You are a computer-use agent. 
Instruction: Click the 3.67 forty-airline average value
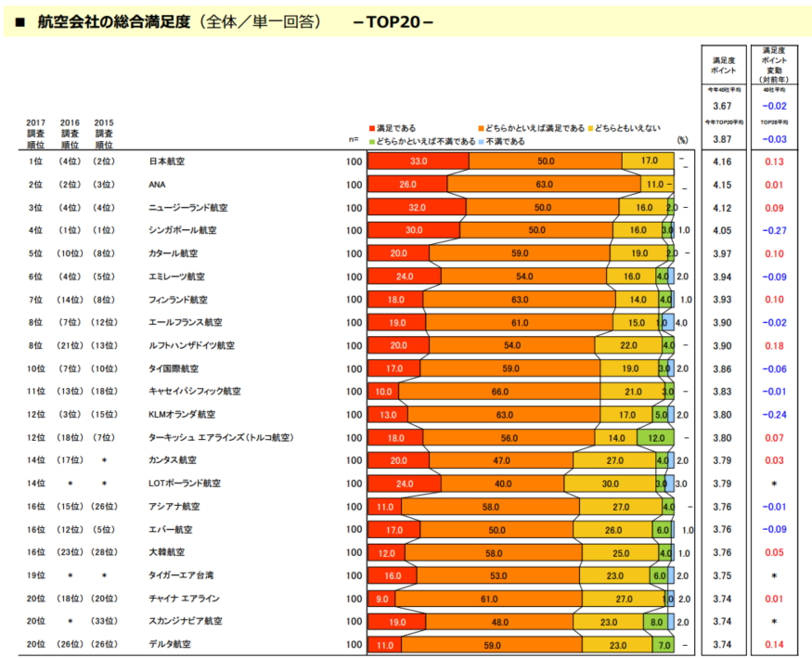coord(722,106)
